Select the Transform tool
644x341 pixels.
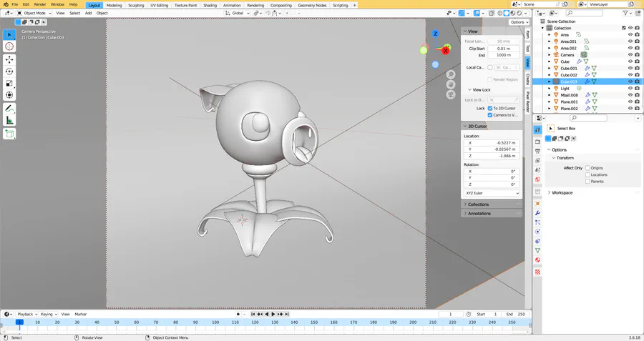click(x=9, y=95)
